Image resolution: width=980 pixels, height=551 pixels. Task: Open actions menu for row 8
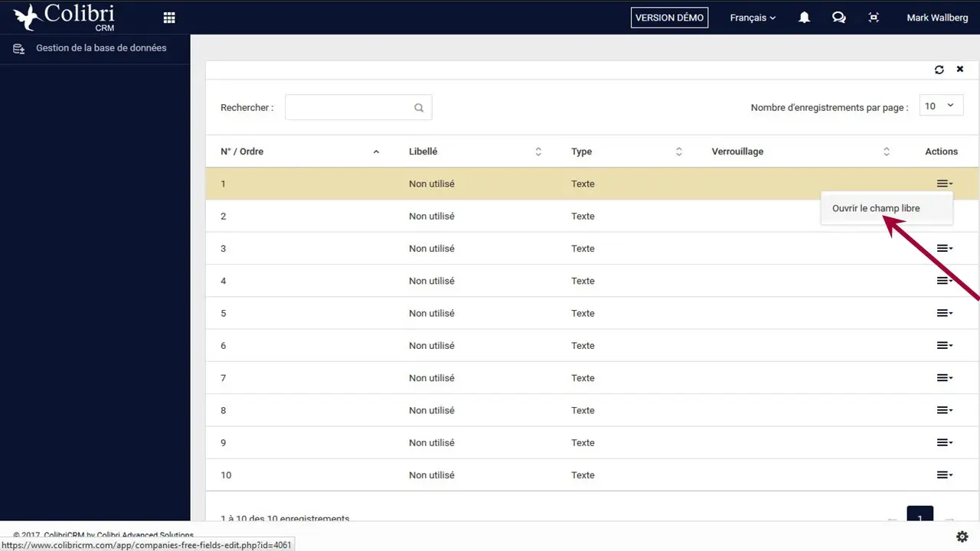945,410
